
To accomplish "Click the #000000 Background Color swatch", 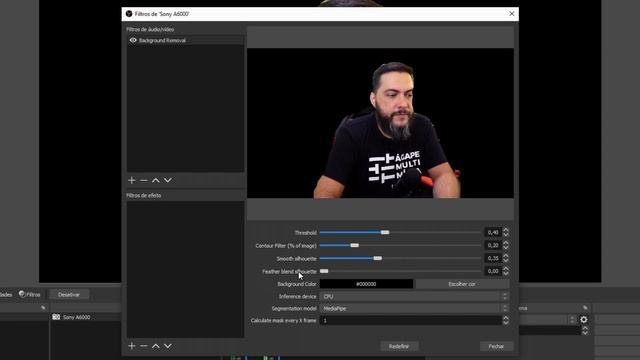I will pos(366,284).
